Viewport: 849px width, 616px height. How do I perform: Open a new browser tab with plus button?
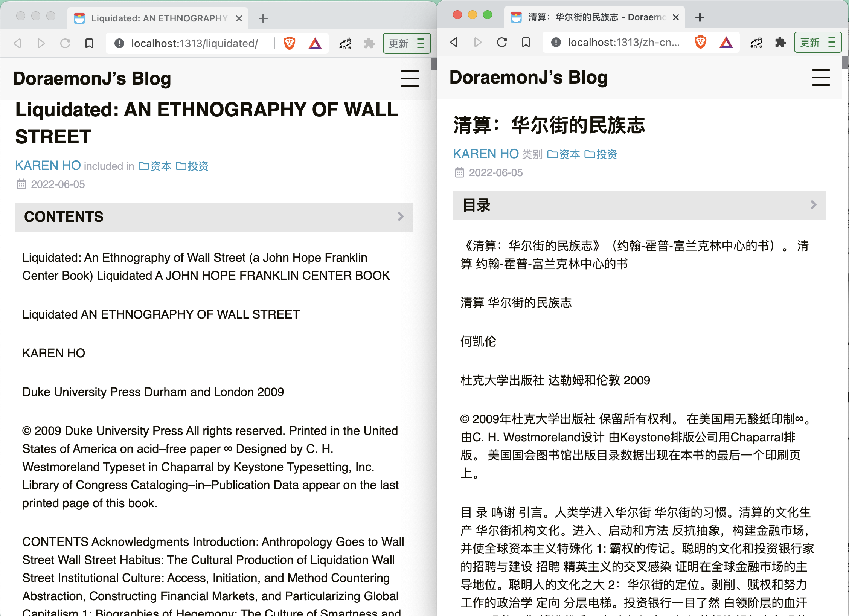[263, 18]
